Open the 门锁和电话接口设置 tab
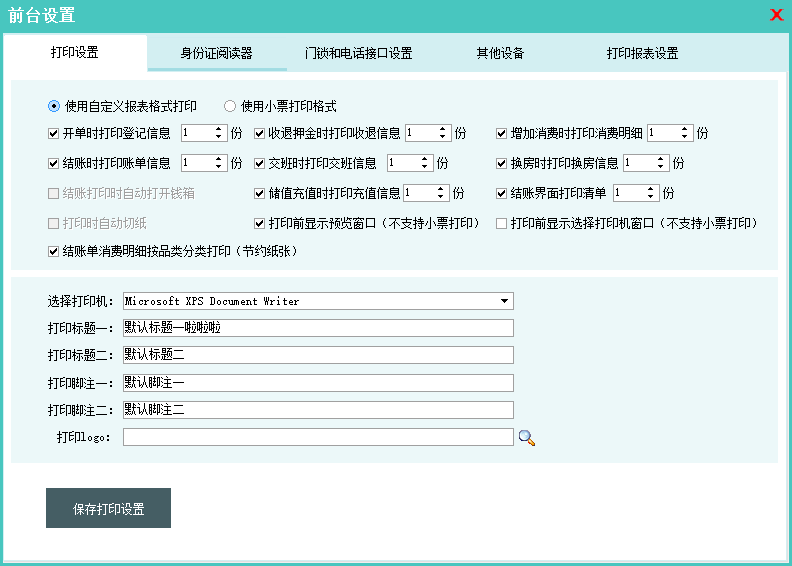Image resolution: width=792 pixels, height=566 pixels. pos(359,54)
